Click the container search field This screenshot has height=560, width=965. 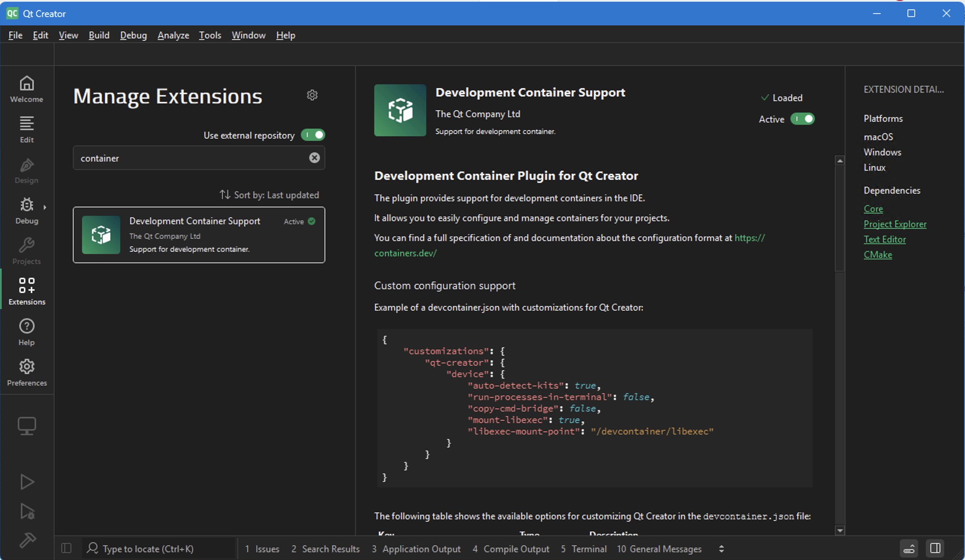pyautogui.click(x=199, y=158)
